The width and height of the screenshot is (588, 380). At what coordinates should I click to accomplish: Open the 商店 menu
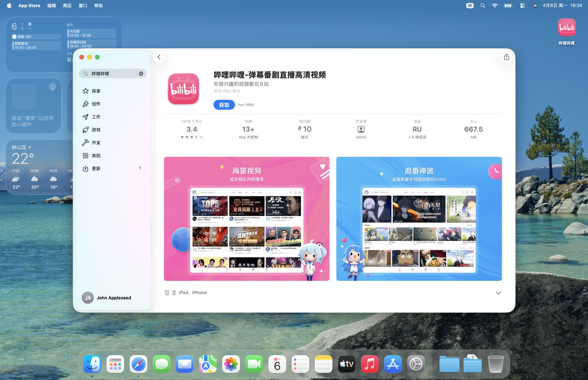click(67, 5)
